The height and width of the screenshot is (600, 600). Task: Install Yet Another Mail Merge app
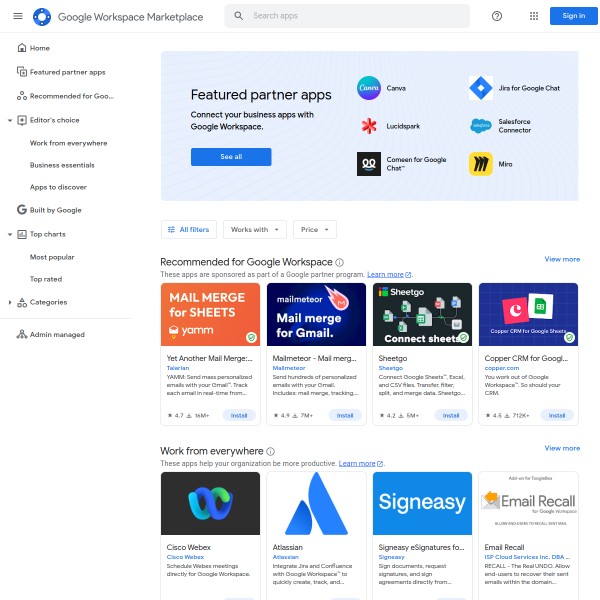(x=239, y=415)
